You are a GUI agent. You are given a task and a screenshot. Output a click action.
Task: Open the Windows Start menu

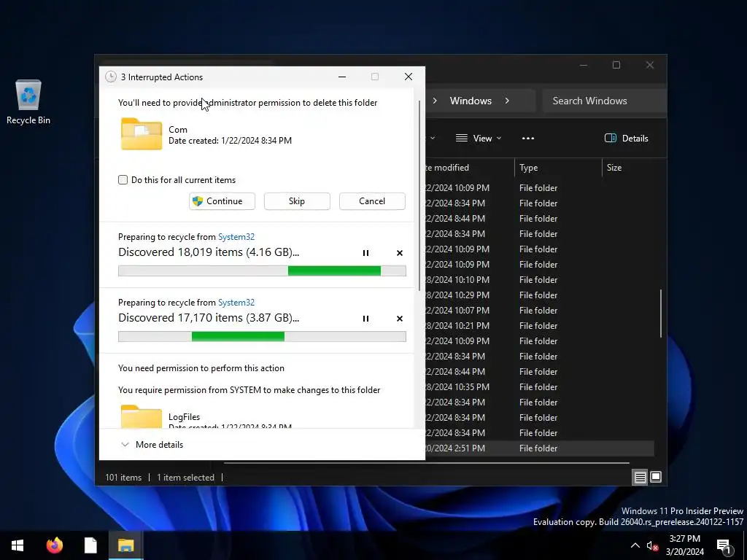18,545
